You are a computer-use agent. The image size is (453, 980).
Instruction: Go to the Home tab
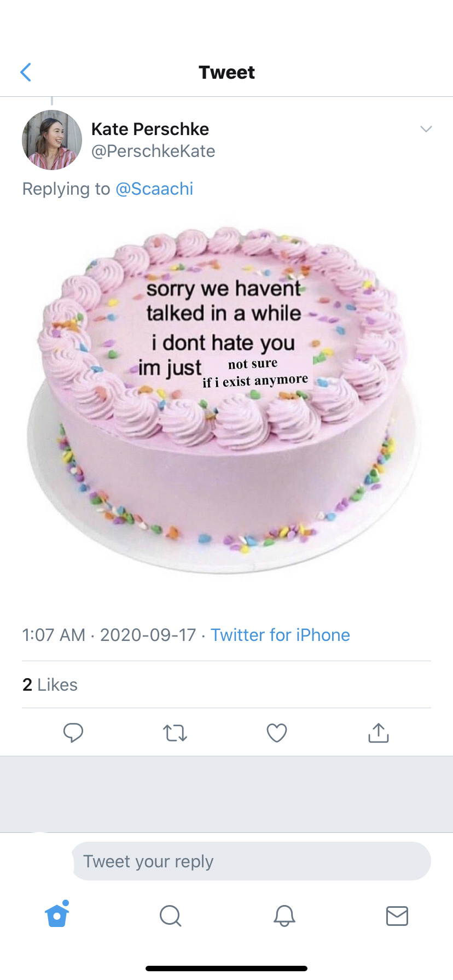tap(57, 915)
